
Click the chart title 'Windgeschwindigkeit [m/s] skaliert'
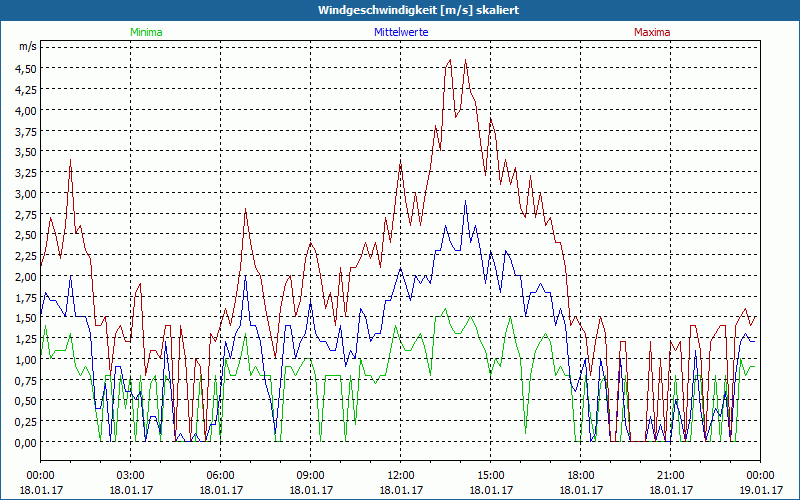click(418, 10)
